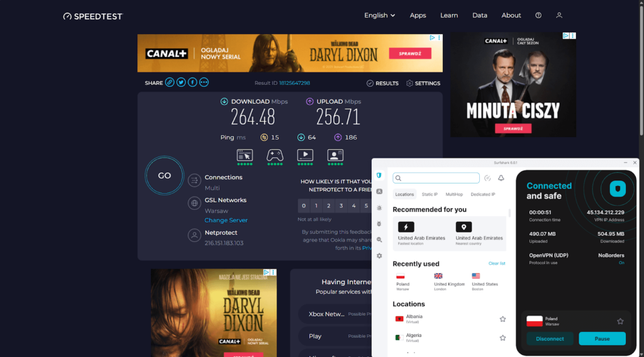Click nearest country pin icon
Viewport: 644px width, 357px height.
point(464,227)
